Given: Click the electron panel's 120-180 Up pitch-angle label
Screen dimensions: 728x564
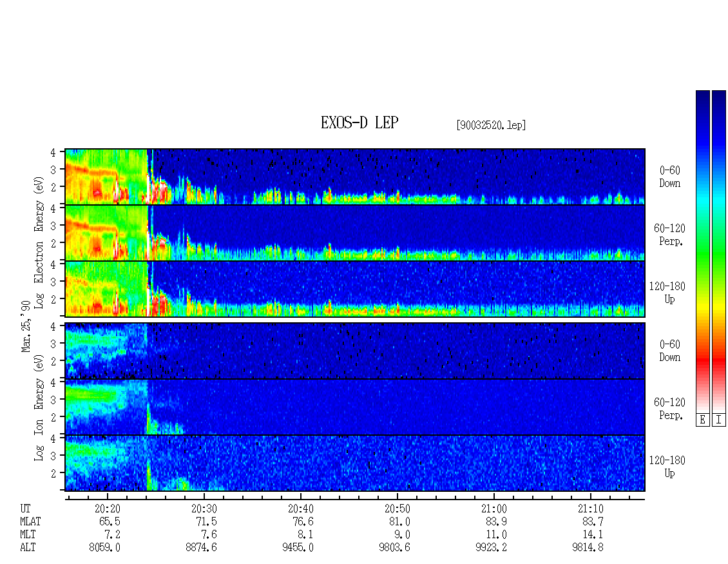Looking at the screenshot, I should pyautogui.click(x=667, y=293).
